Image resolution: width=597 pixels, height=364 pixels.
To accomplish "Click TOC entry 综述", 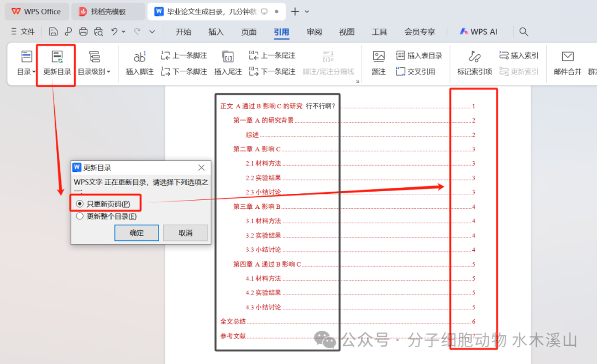I will tap(252, 135).
